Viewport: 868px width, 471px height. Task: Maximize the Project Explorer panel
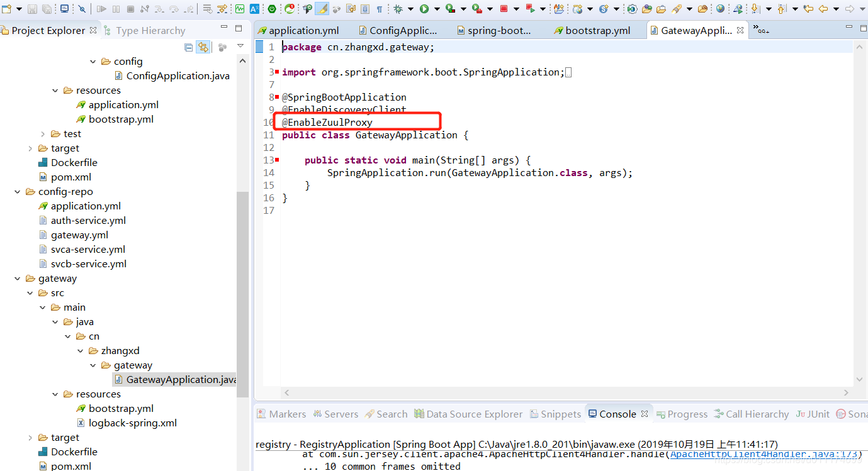239,28
